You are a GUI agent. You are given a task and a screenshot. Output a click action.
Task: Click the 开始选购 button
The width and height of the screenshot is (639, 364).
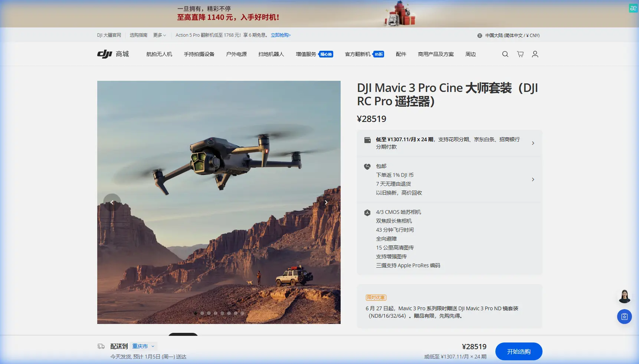pyautogui.click(x=518, y=351)
